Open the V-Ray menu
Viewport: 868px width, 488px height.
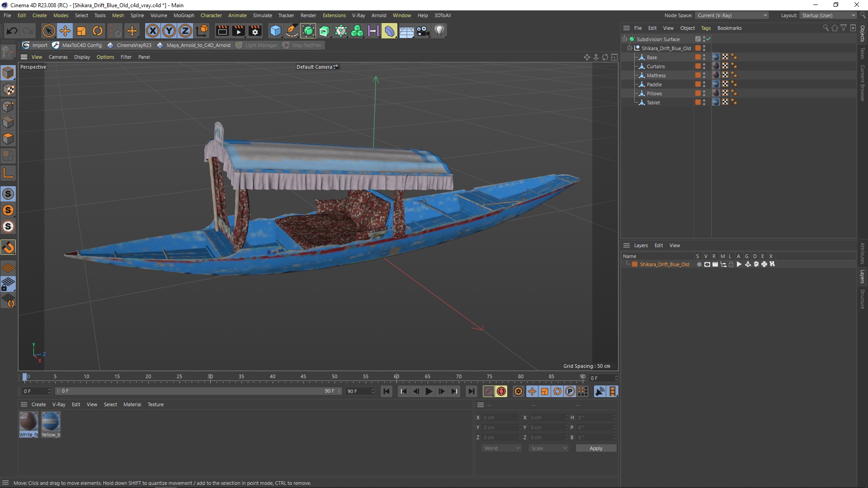[358, 15]
